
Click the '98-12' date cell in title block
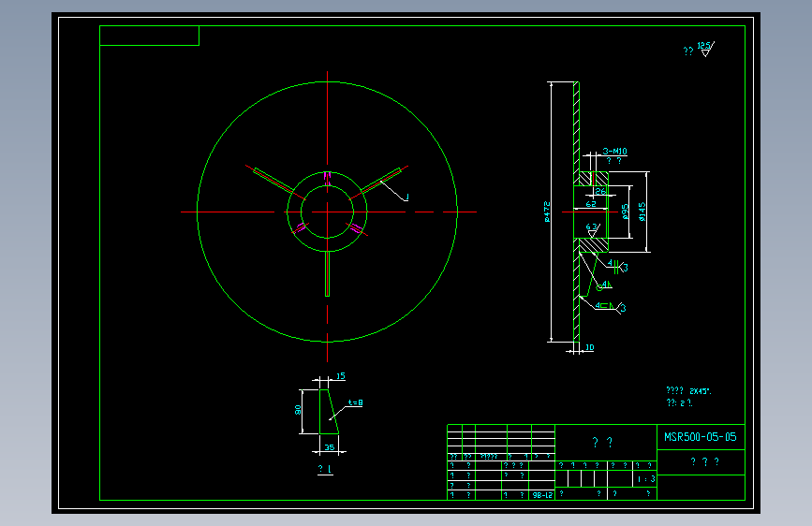(x=542, y=495)
